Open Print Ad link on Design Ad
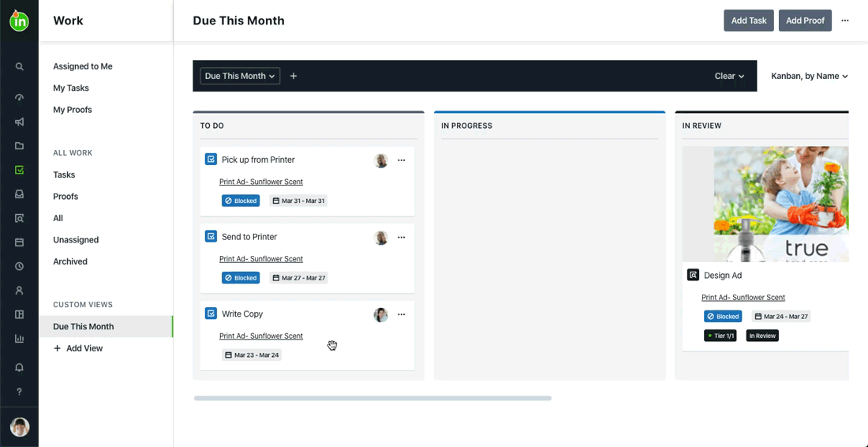The width and height of the screenshot is (868, 447). [743, 298]
